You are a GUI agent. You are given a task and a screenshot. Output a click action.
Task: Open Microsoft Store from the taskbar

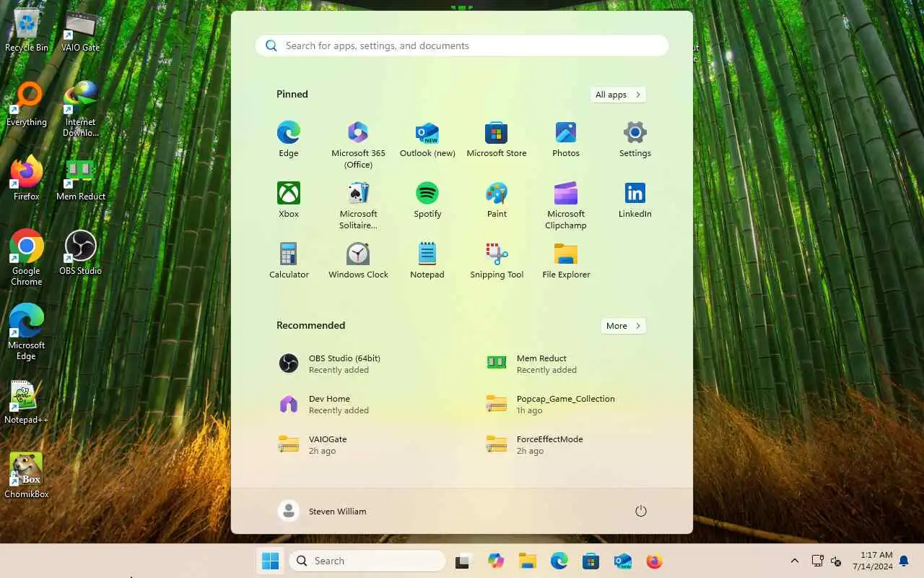pyautogui.click(x=590, y=561)
